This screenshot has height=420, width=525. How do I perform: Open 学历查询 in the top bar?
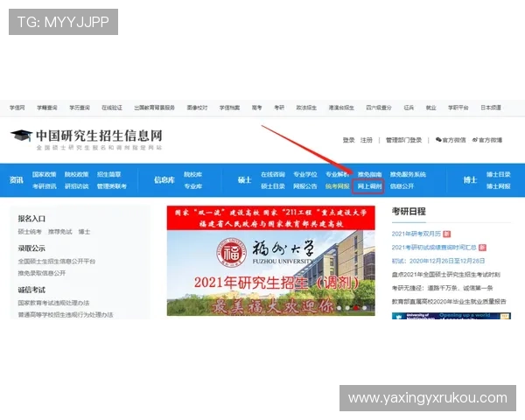coord(80,108)
